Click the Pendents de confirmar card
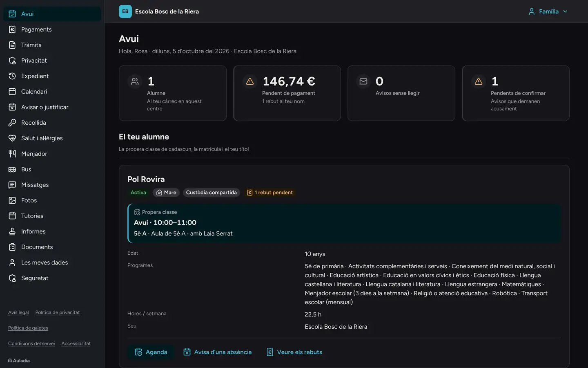 tap(516, 93)
